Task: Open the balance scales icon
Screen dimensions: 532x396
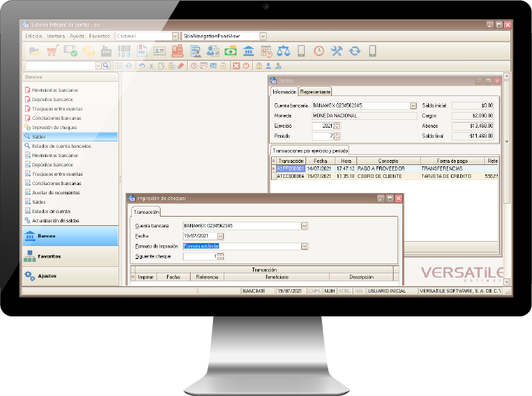Action: [x=284, y=51]
